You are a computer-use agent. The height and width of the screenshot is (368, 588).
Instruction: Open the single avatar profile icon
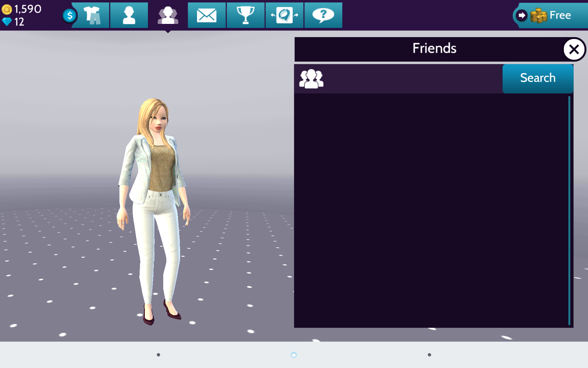[x=129, y=15]
